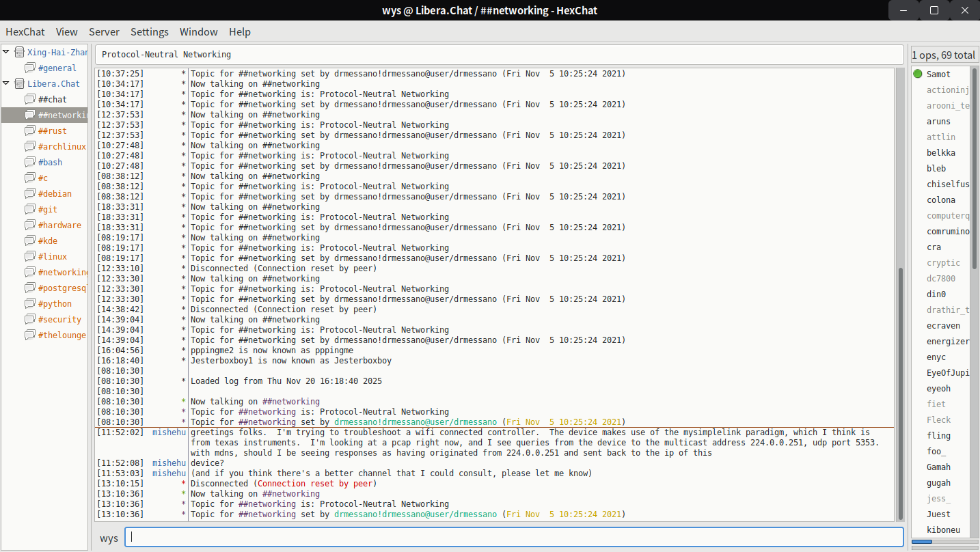Click the server icon beside Libera.Chat
980x552 pixels.
[x=19, y=83]
